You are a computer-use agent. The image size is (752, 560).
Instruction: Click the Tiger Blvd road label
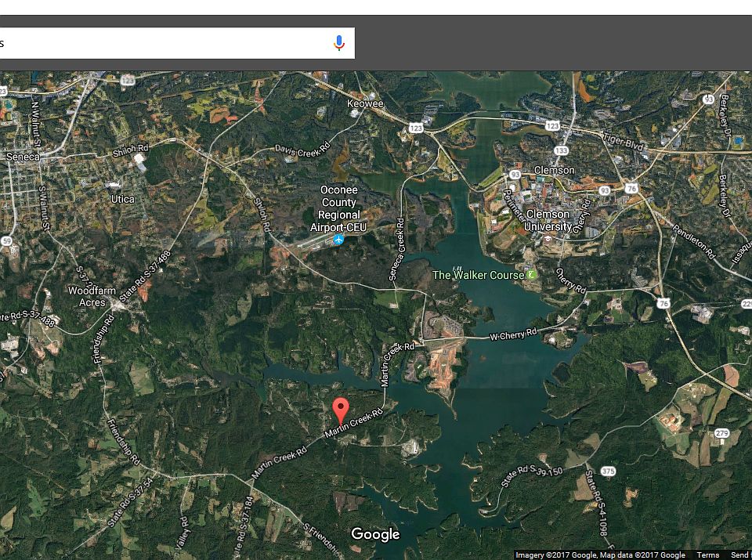623,142
